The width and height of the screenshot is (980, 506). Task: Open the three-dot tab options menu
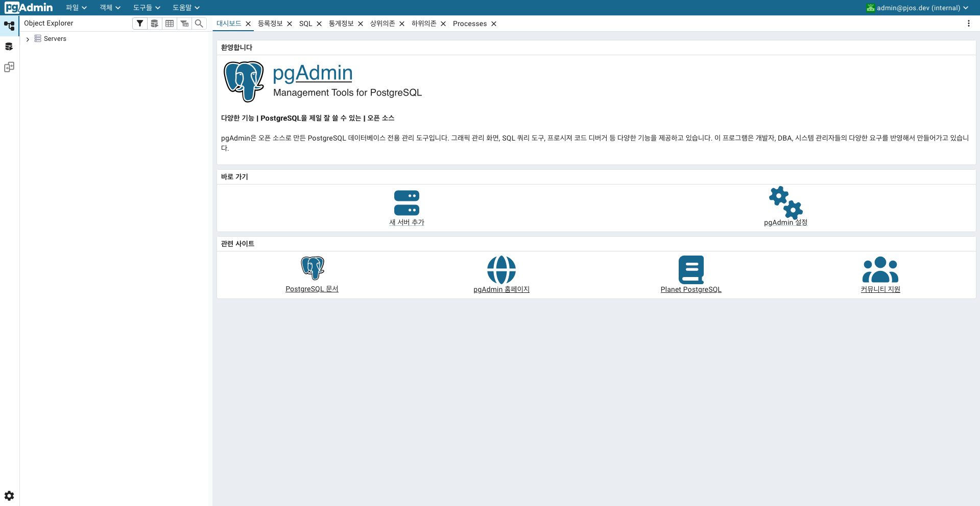(969, 24)
